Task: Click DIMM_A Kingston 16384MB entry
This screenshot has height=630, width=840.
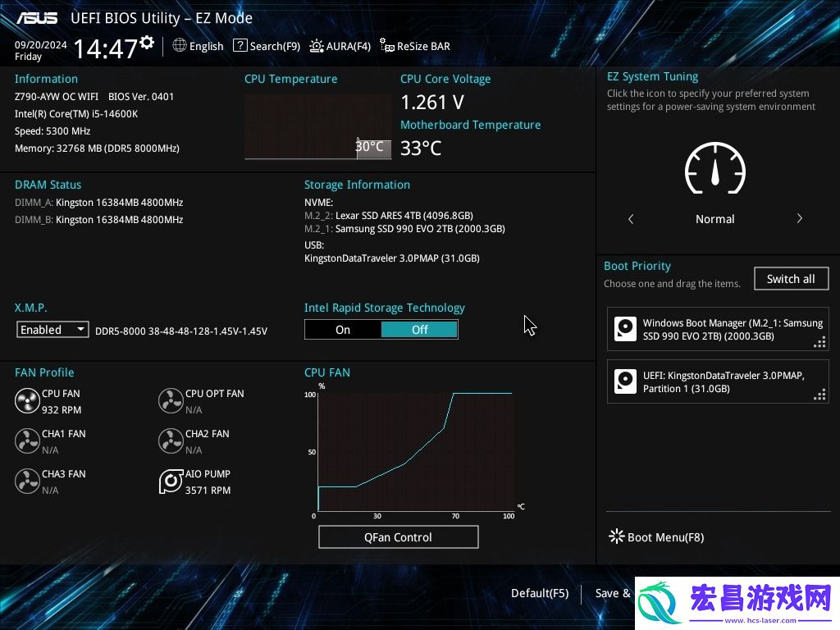Action: pos(98,203)
